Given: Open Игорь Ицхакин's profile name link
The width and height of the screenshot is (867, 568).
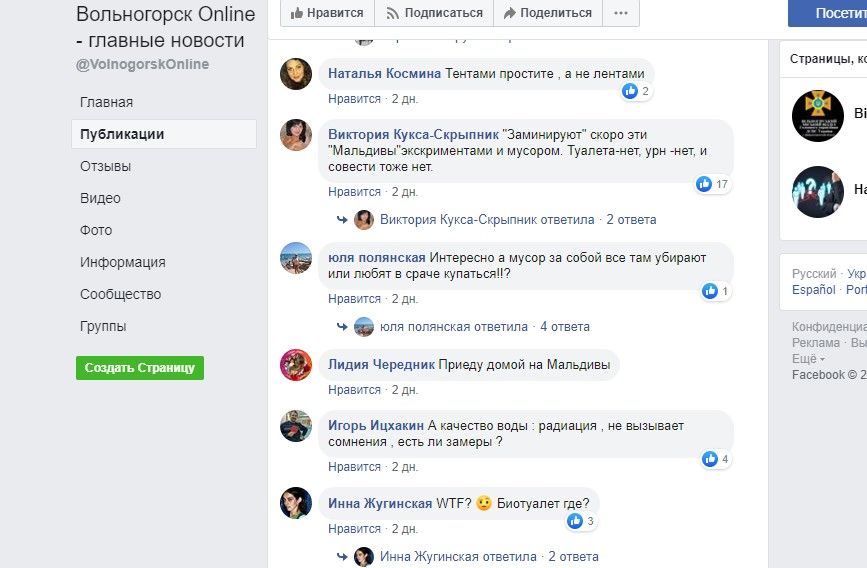Looking at the screenshot, I should tap(376, 425).
